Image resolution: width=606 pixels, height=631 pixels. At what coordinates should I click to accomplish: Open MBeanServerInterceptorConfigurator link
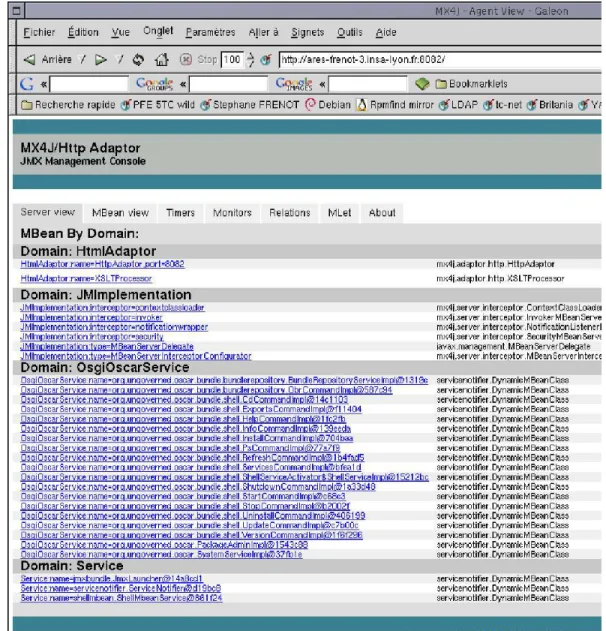coord(136,356)
